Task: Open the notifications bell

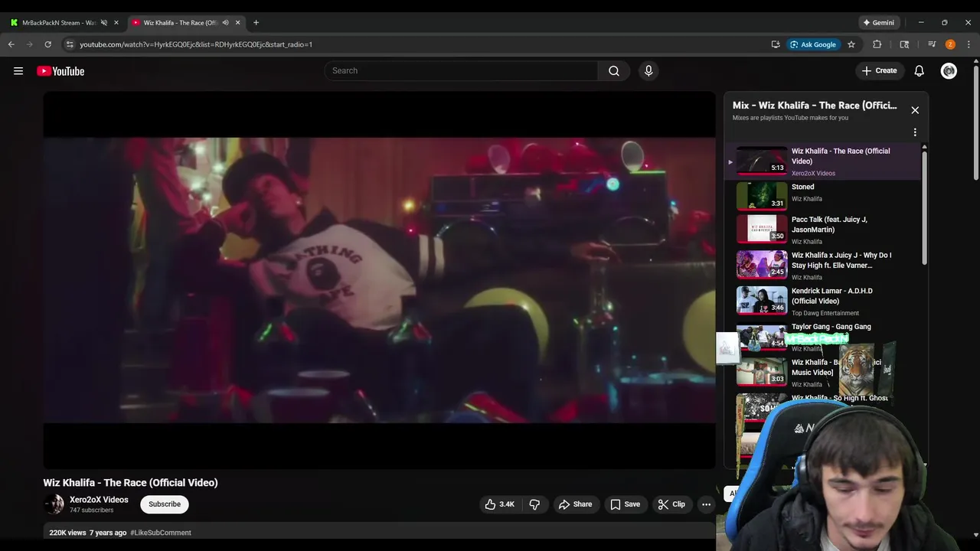Action: pos(920,71)
